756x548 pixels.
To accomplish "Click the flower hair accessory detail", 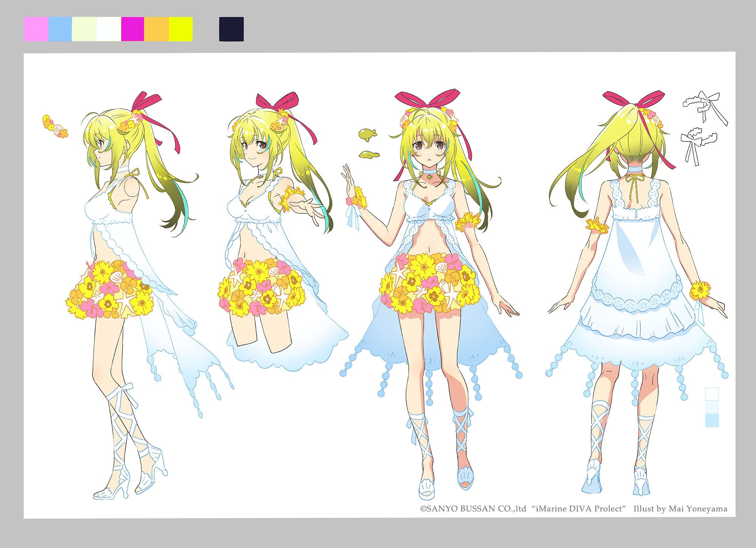I will [55, 127].
